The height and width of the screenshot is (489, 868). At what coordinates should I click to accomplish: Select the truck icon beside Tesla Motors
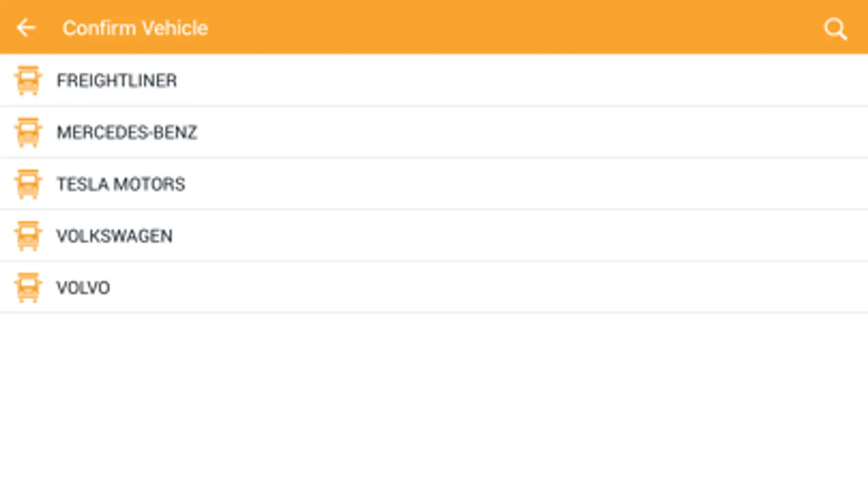coord(28,184)
